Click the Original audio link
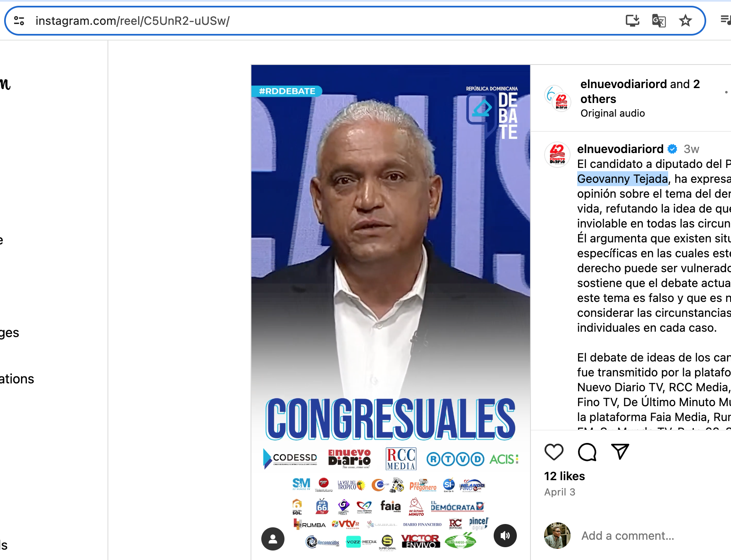 612,113
